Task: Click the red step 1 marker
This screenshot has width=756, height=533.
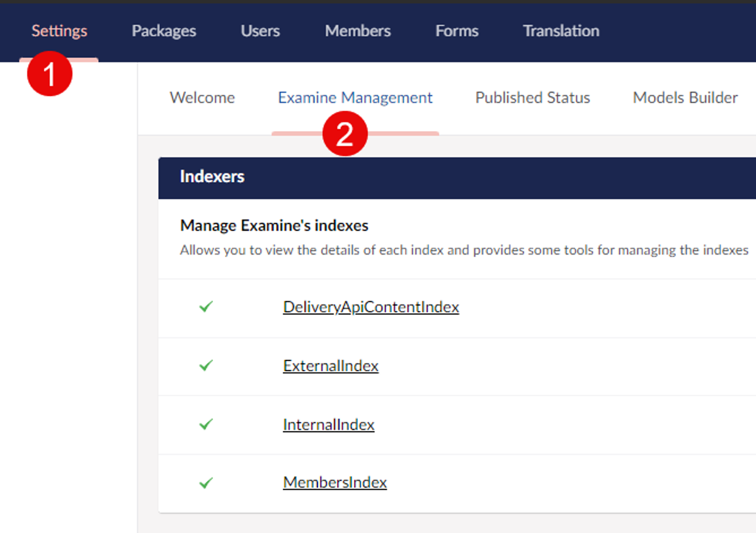Action: pyautogui.click(x=50, y=74)
